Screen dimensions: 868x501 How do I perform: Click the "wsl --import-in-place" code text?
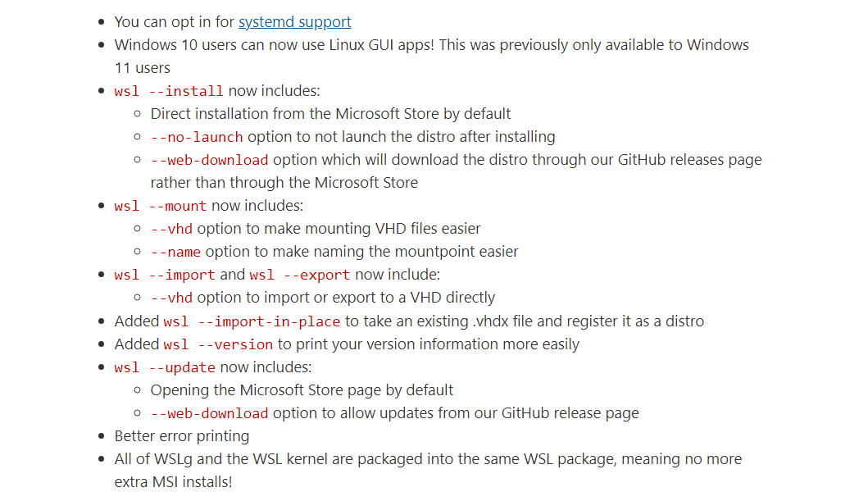tap(252, 321)
